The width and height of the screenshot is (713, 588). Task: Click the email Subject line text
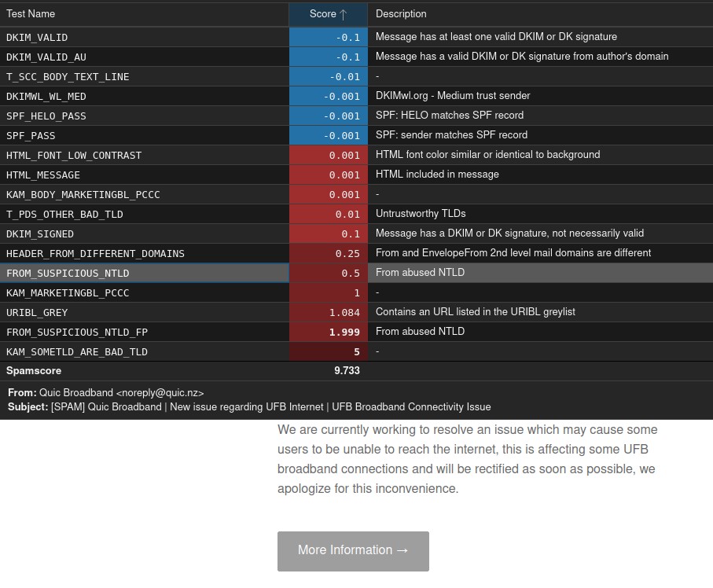[270, 407]
